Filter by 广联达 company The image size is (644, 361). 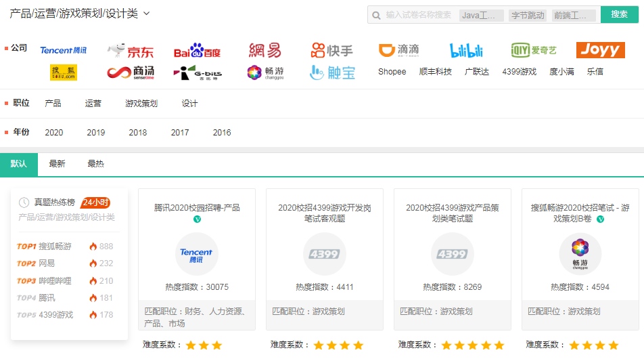[477, 72]
